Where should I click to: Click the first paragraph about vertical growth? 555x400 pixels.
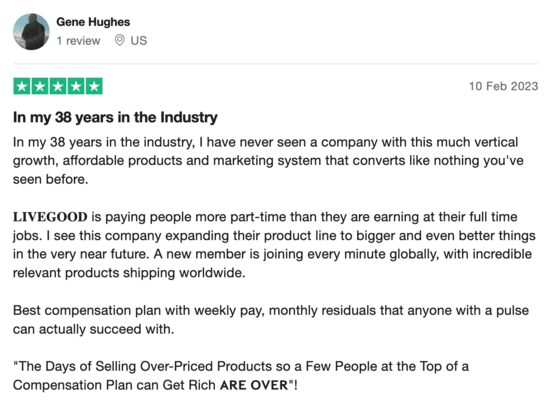click(x=268, y=161)
